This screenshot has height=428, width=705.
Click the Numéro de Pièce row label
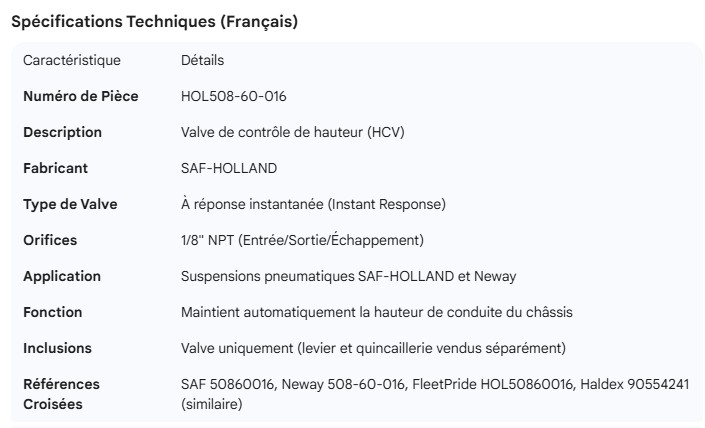pyautogui.click(x=81, y=96)
